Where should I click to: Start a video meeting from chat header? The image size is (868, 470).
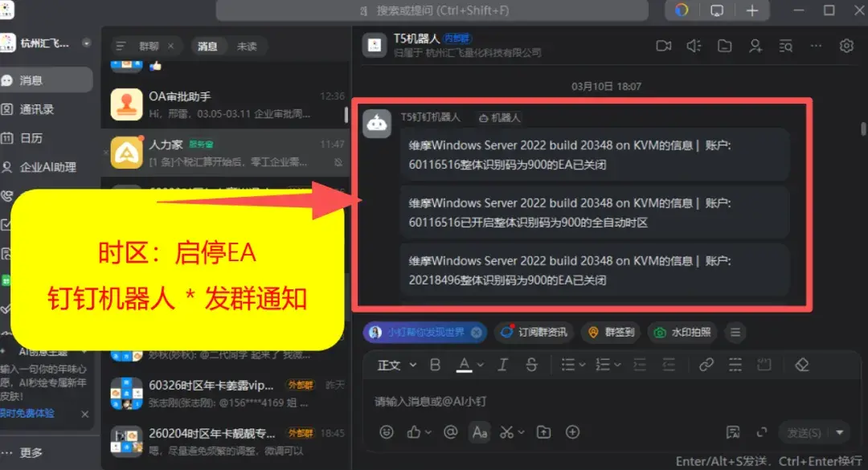(663, 46)
